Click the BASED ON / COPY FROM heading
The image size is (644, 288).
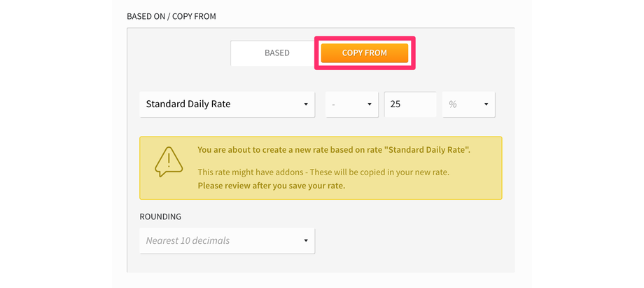[x=171, y=16]
